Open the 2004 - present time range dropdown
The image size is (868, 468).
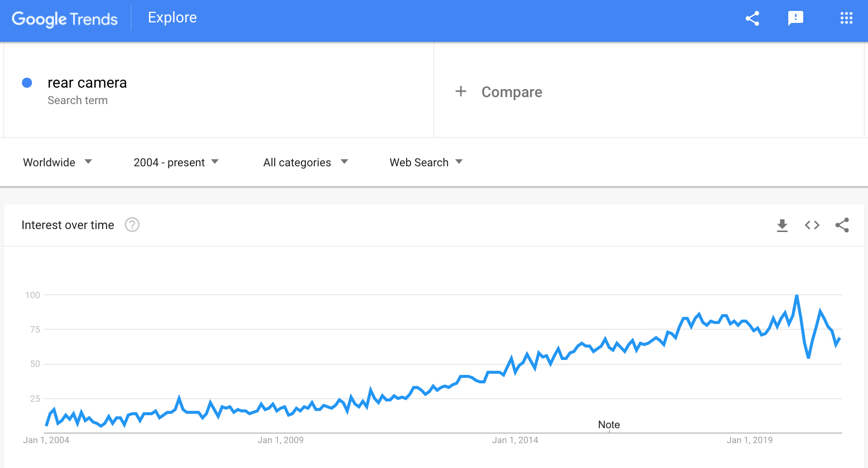tap(176, 162)
